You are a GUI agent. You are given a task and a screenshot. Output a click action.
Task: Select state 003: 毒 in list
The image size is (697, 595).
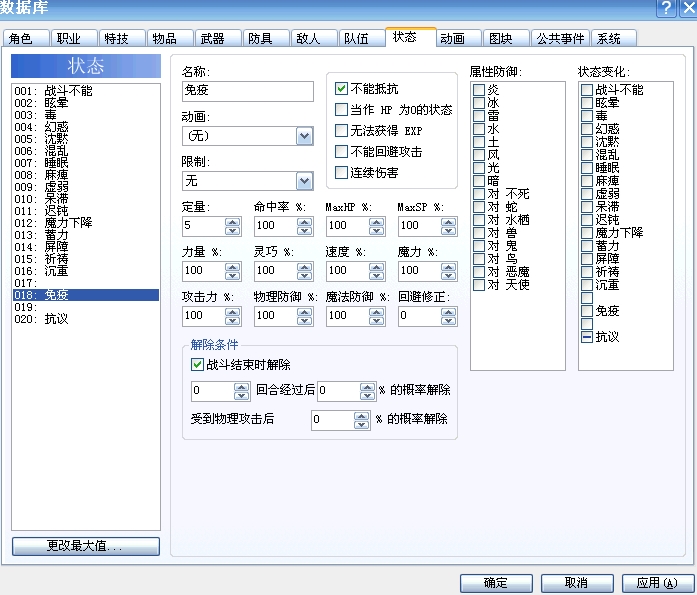pyautogui.click(x=86, y=115)
